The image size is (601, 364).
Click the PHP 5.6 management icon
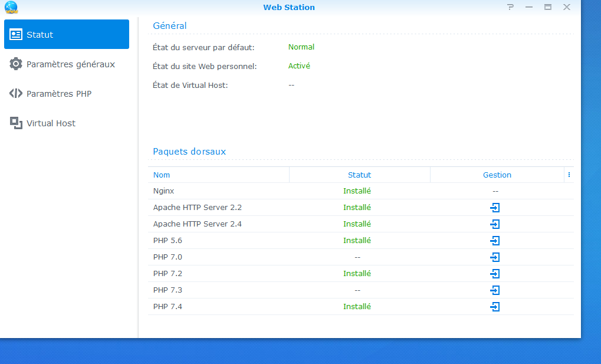(x=495, y=241)
